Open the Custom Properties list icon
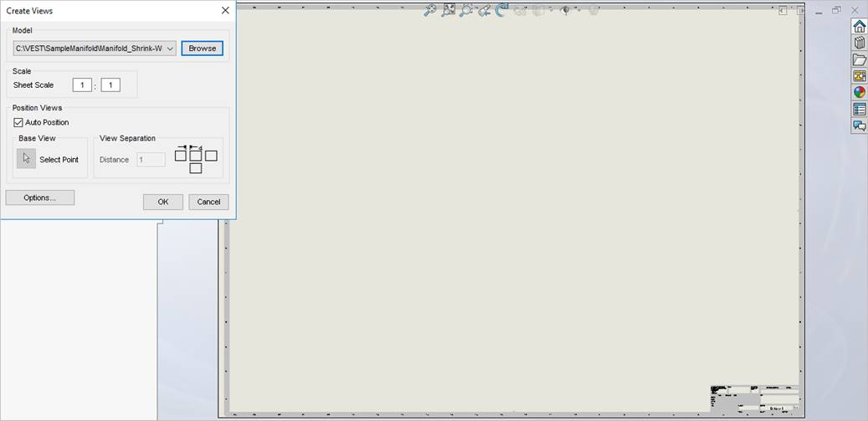868x421 pixels. (x=859, y=109)
